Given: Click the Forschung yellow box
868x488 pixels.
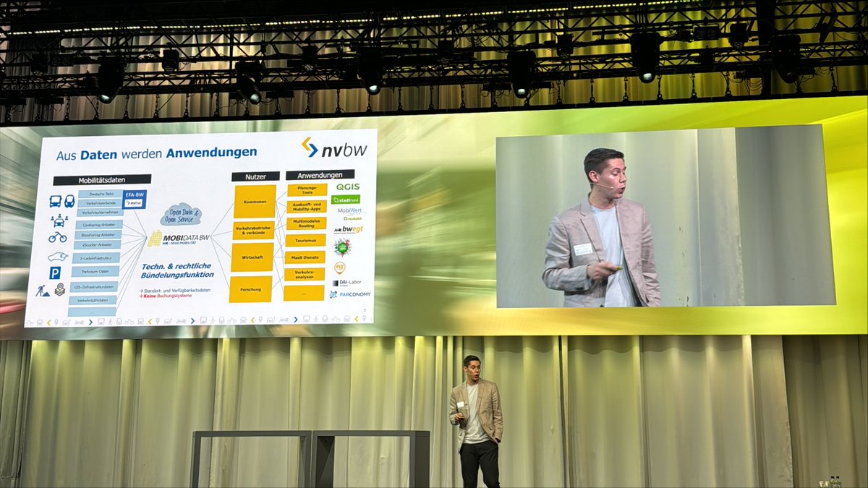Looking at the screenshot, I should tap(251, 289).
